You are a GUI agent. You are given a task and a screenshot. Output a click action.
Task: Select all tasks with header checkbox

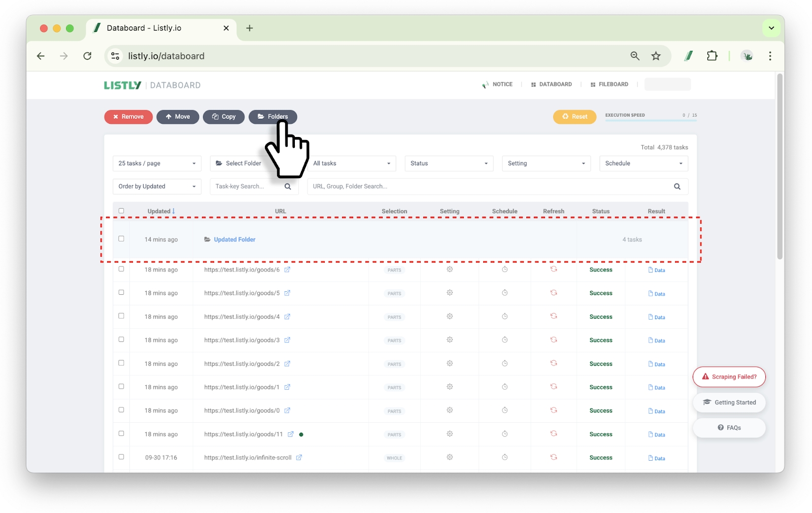[x=121, y=211]
